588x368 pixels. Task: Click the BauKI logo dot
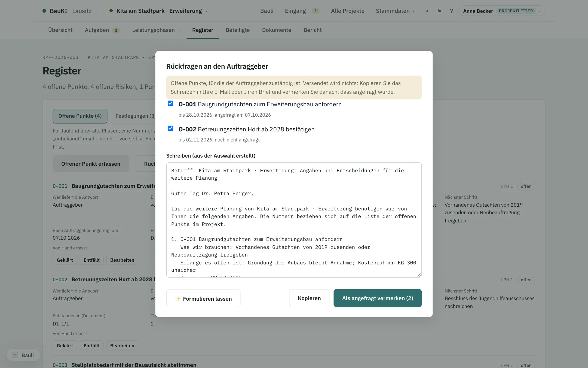(44, 11)
